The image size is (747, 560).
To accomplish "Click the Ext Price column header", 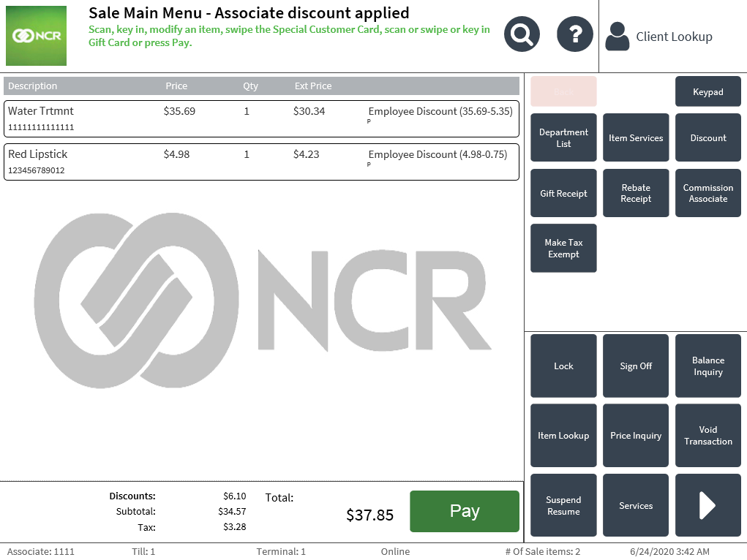I will 313,86.
